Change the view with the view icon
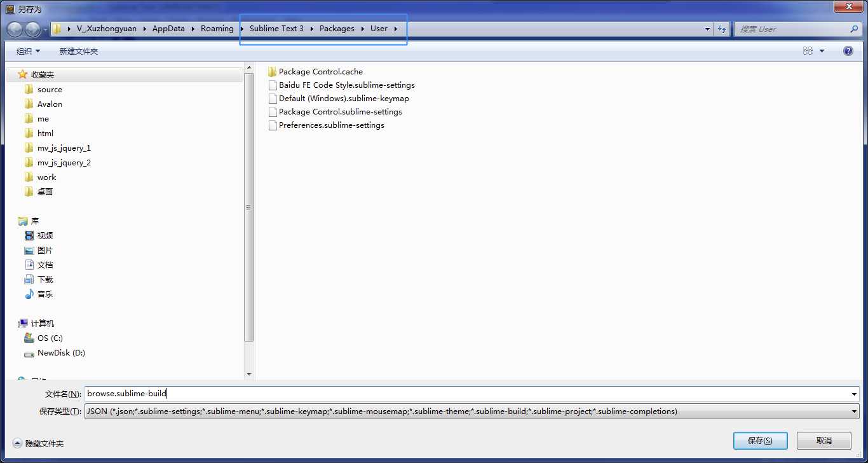868x463 pixels. (x=808, y=51)
